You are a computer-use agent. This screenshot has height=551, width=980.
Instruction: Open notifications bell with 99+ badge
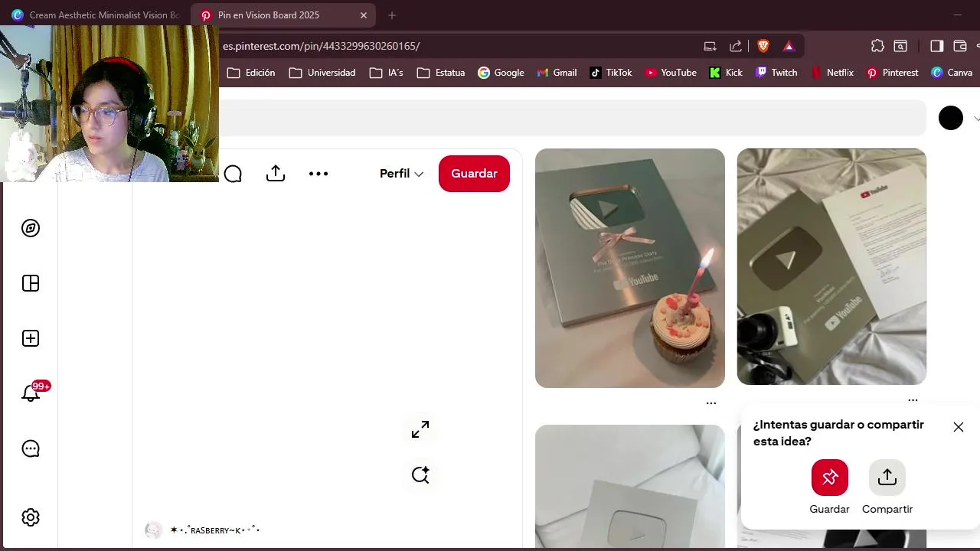[x=31, y=393]
